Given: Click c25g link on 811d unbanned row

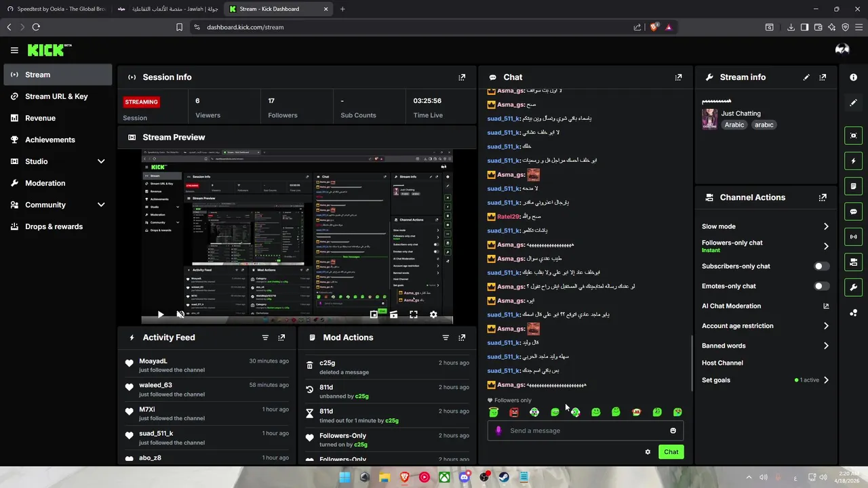Looking at the screenshot, I should [x=362, y=396].
